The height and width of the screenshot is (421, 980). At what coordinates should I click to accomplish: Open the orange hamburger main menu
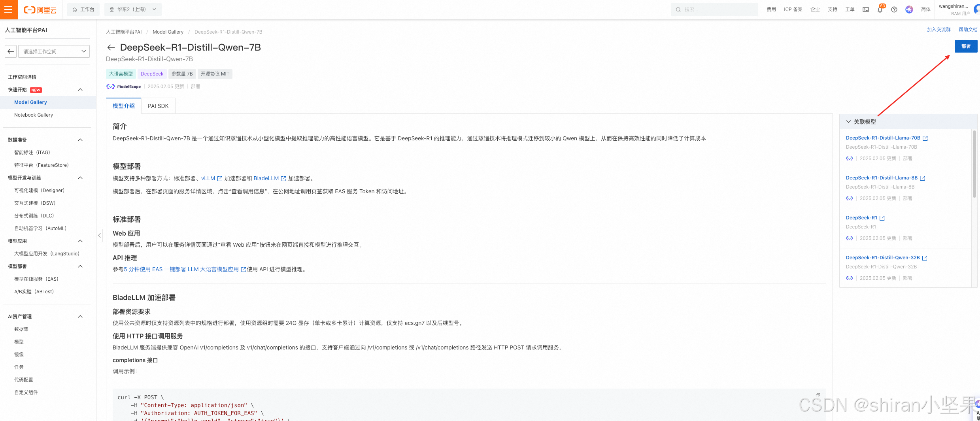point(9,9)
